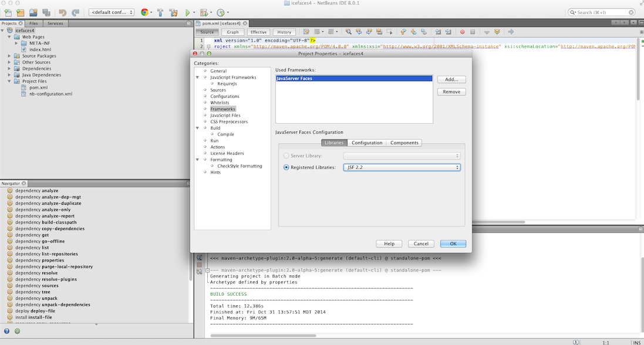644x345 pixels.
Task: Expand the META-INF folder
Action: click(16, 43)
